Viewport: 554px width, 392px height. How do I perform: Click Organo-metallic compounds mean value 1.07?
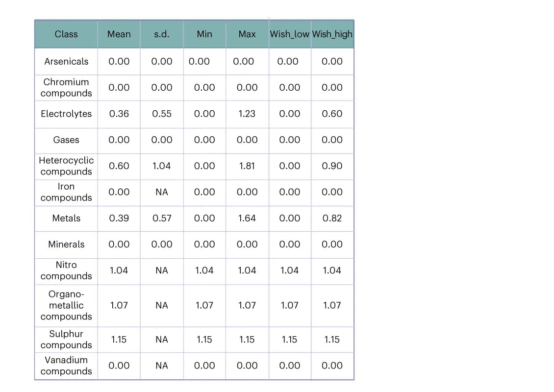pos(119,305)
